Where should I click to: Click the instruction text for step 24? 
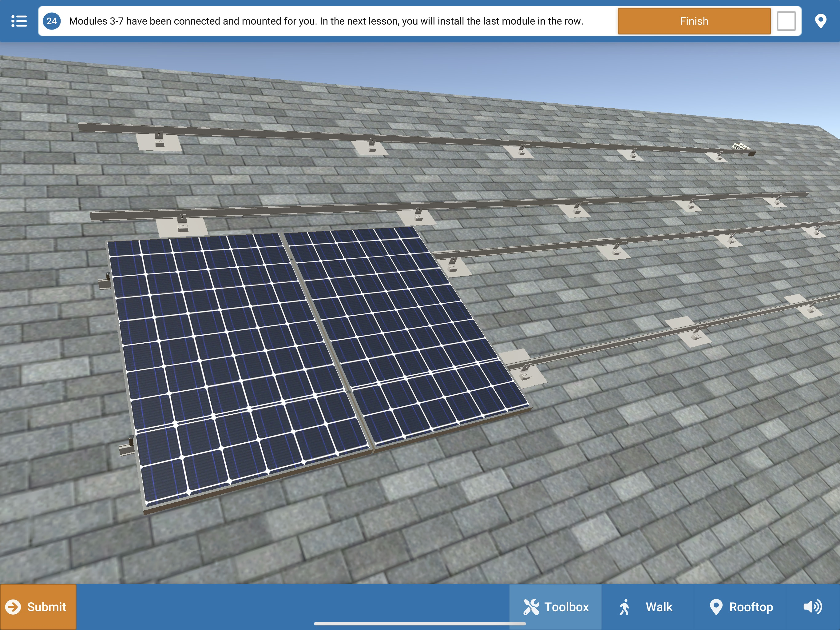pos(326,21)
